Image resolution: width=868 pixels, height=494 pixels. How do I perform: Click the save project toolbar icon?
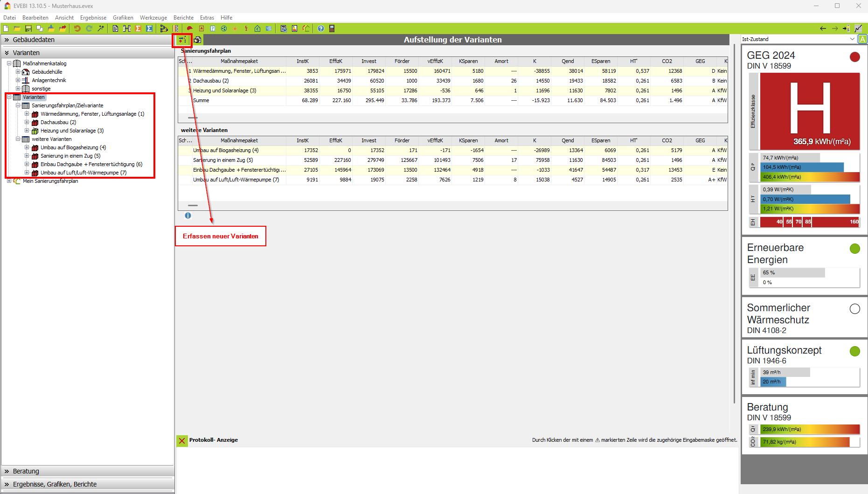(x=28, y=28)
